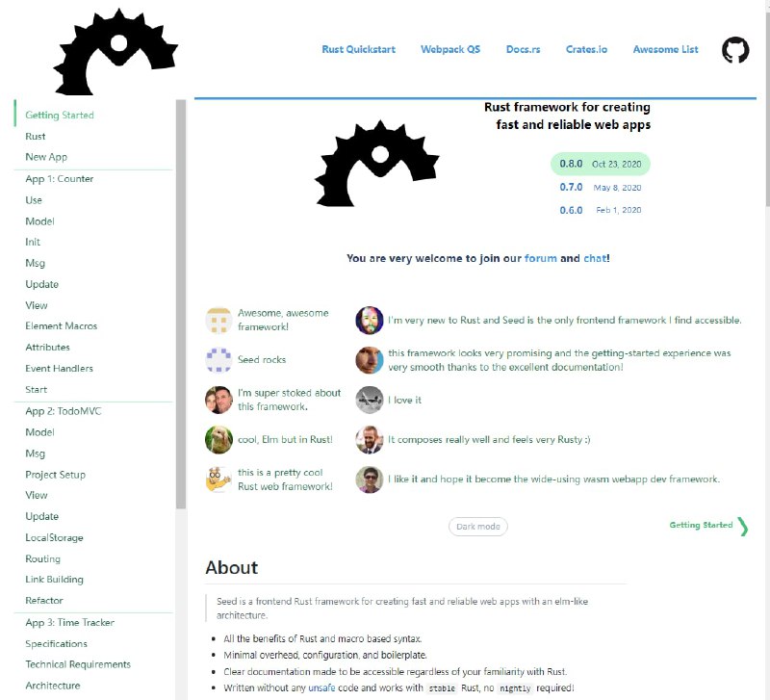770x700 pixels.
Task: Open the GitHub repository icon
Action: click(x=735, y=50)
